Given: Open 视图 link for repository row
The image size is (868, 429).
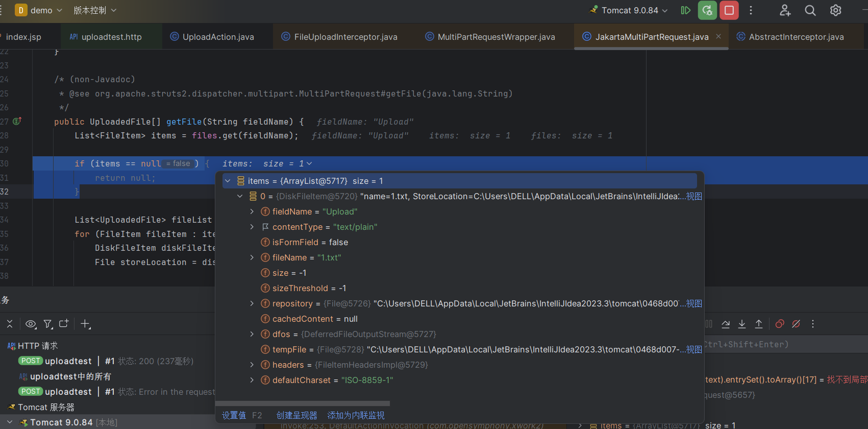Looking at the screenshot, I should click(694, 303).
